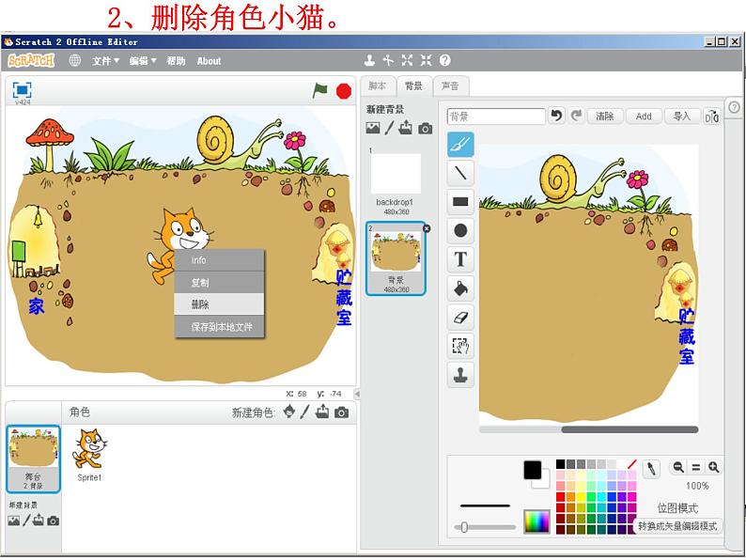Choose stage backdrop from library icon
Screen dimensions: 746x560
coord(13,521)
